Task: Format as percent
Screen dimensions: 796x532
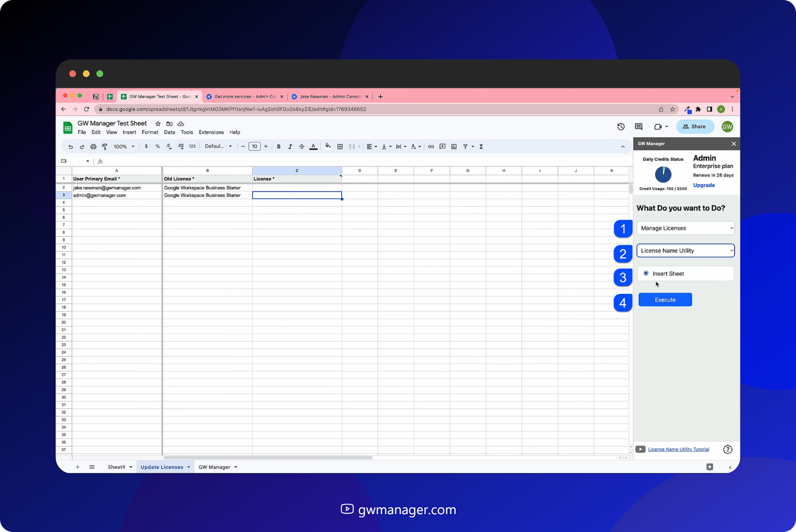Action: pyautogui.click(x=158, y=147)
